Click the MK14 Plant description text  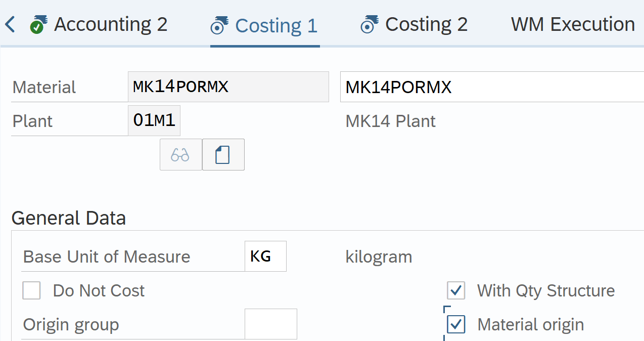390,121
